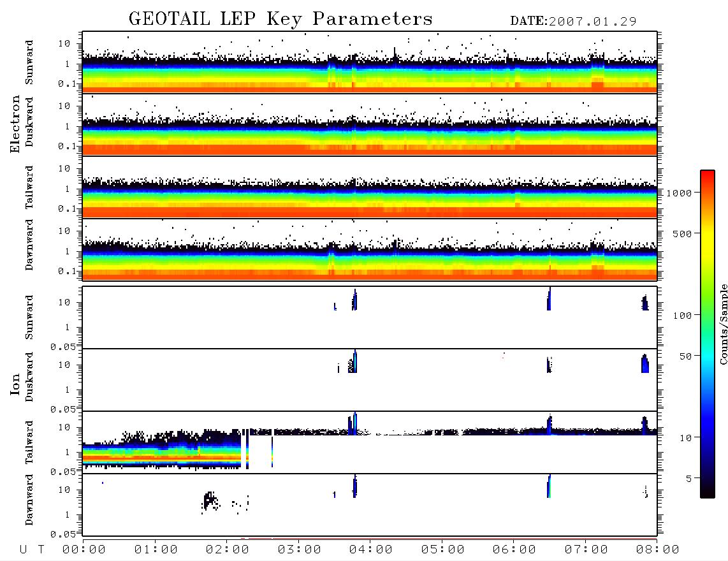728x561 pixels.
Task: Click the '0.05' tick label of Ion Duskward panel
Action: pos(62,409)
